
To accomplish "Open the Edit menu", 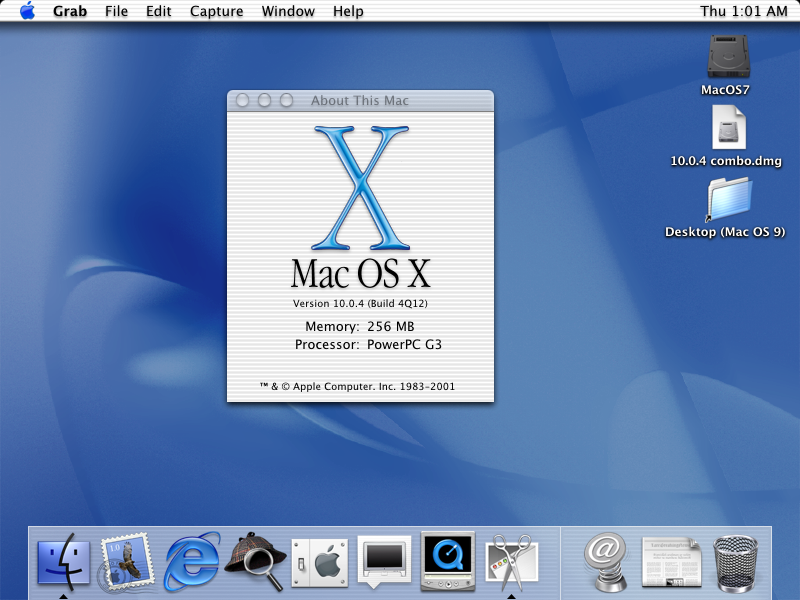I will [159, 11].
